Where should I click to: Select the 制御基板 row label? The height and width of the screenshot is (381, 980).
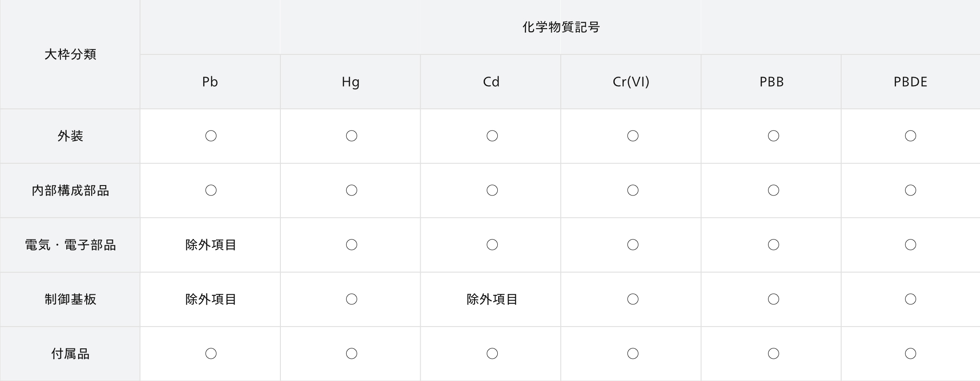tap(70, 299)
